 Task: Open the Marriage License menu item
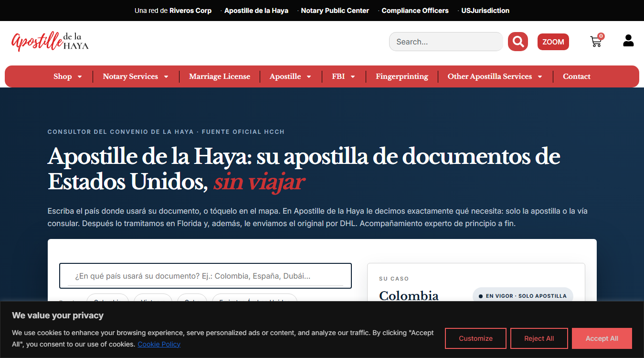click(x=220, y=76)
